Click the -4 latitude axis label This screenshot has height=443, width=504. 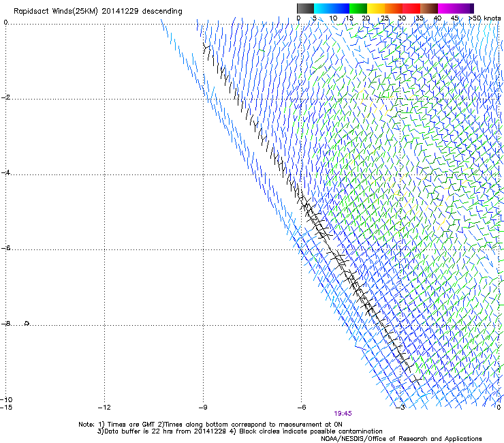[5, 172]
